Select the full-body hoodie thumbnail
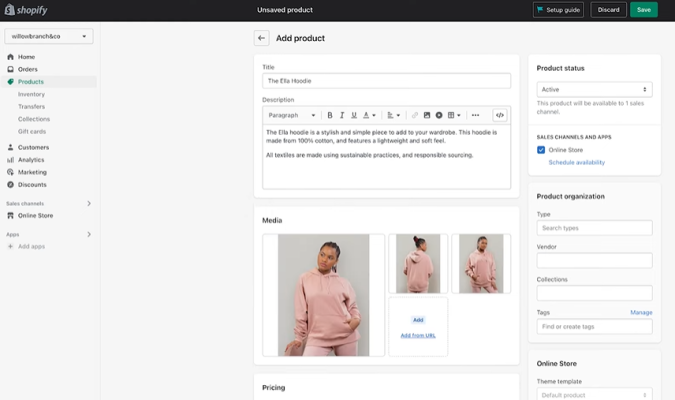Screen dimensions: 675x400 pos(481,264)
